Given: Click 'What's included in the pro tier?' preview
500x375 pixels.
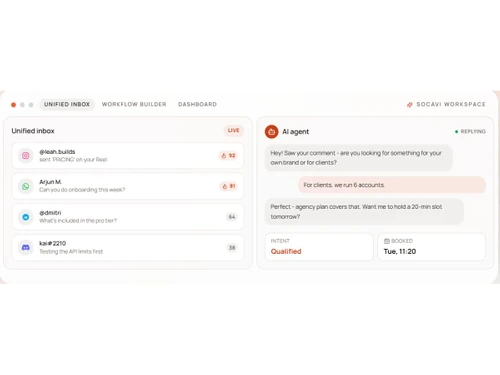Looking at the screenshot, I should [78, 221].
